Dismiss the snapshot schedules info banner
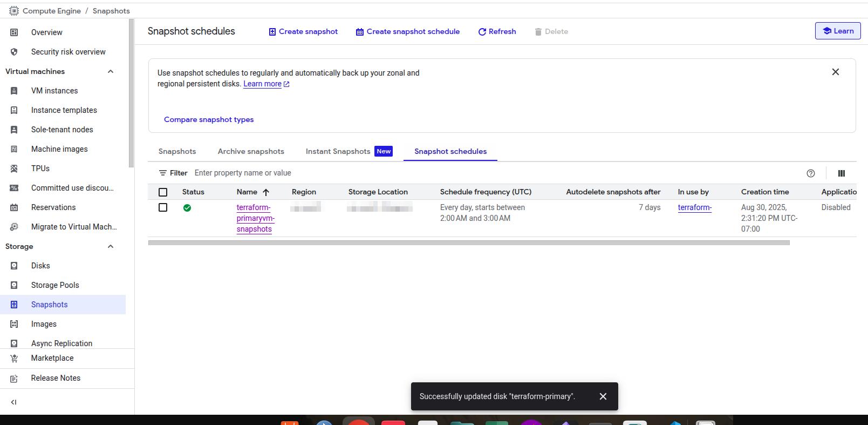Screen dimensions: 868x425 [835, 72]
